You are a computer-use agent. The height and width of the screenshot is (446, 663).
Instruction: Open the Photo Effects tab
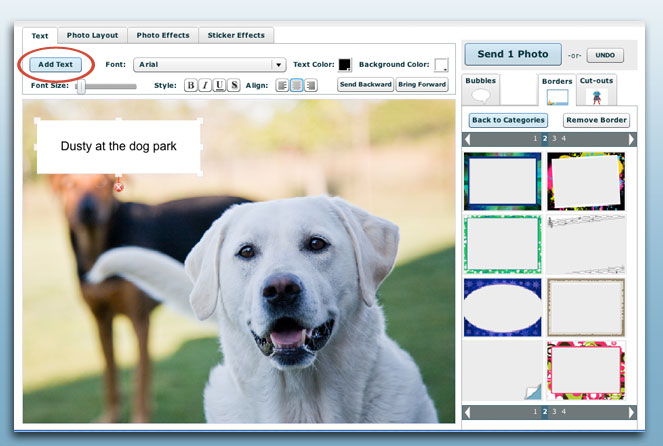point(163,36)
